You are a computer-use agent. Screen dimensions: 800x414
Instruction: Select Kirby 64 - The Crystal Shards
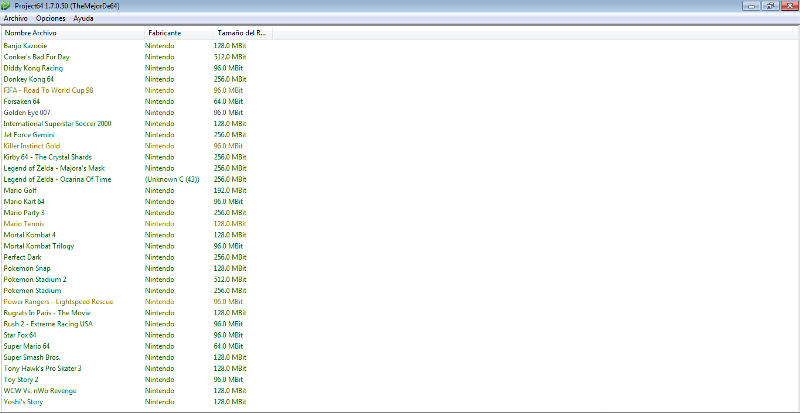tap(47, 157)
